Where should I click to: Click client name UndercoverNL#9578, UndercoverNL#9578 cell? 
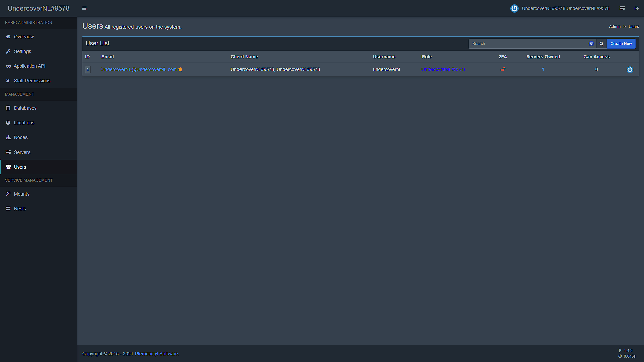[x=275, y=69]
